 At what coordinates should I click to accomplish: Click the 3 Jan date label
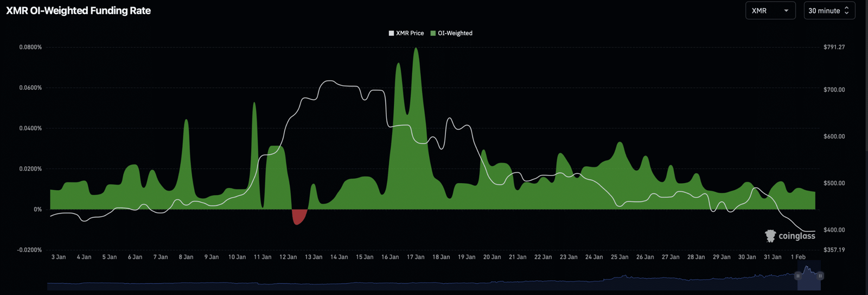coord(59,257)
